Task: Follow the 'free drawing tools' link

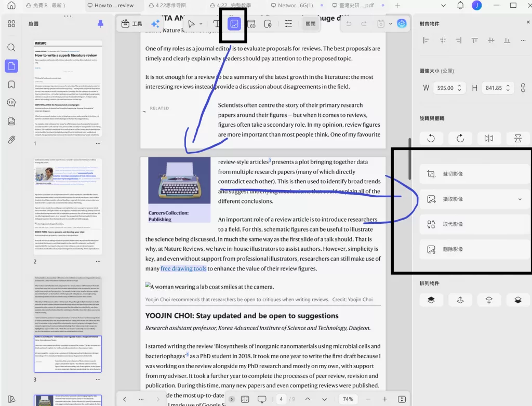Action: pyautogui.click(x=183, y=268)
